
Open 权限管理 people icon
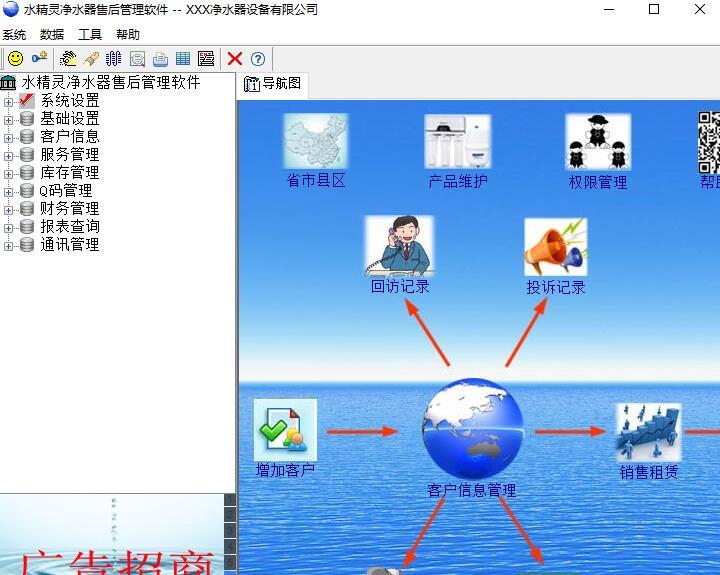coord(598,142)
